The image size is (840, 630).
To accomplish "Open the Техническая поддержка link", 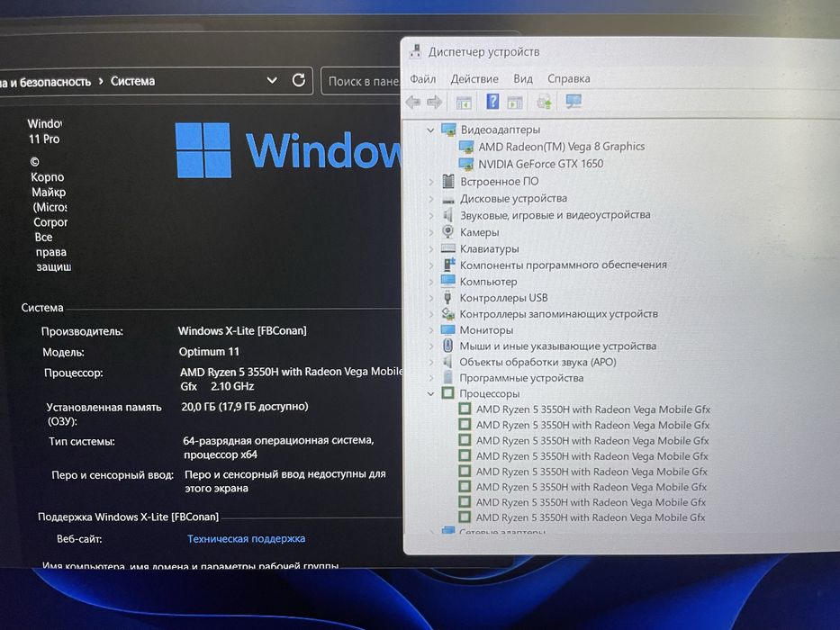I will point(246,538).
